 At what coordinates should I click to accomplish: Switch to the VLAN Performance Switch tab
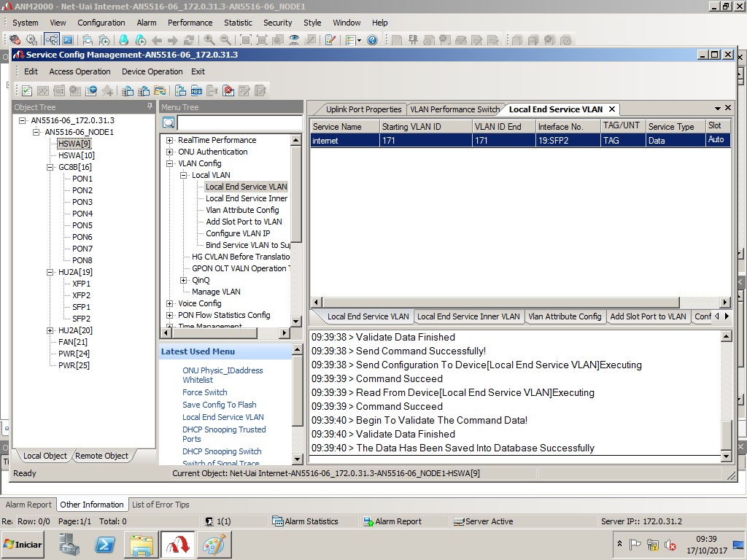(x=454, y=109)
